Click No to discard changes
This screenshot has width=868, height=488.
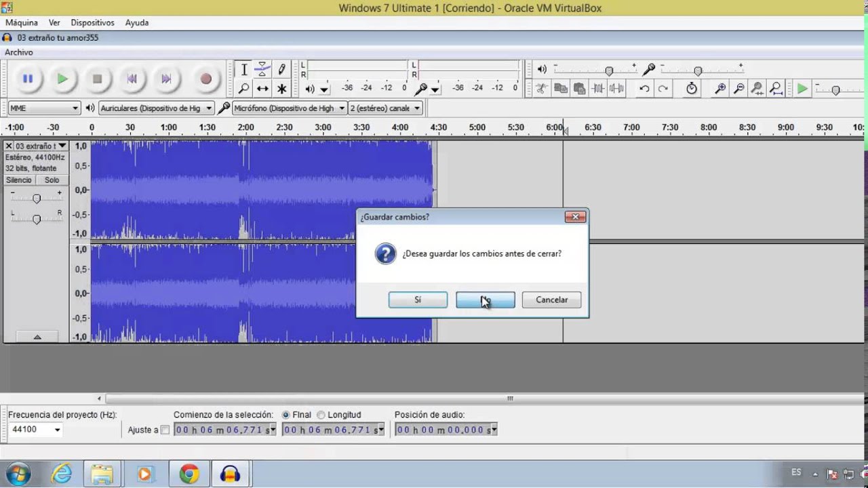486,300
